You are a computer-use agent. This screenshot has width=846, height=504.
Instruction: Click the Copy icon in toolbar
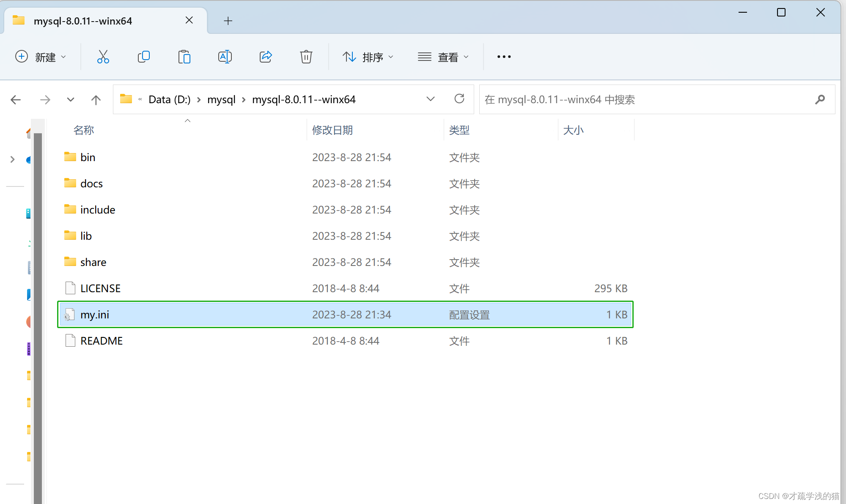(x=143, y=57)
